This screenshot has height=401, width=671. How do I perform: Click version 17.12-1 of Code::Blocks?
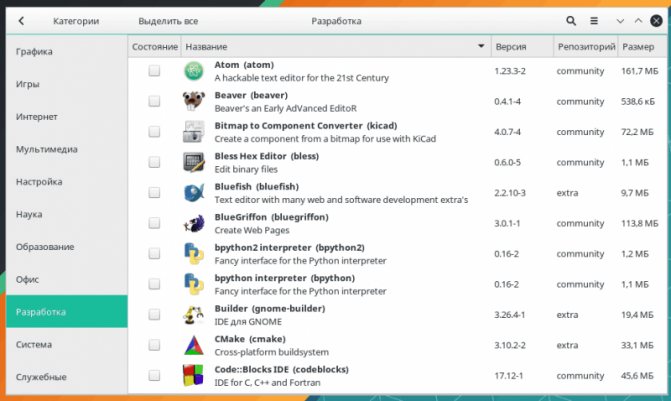pos(508,376)
